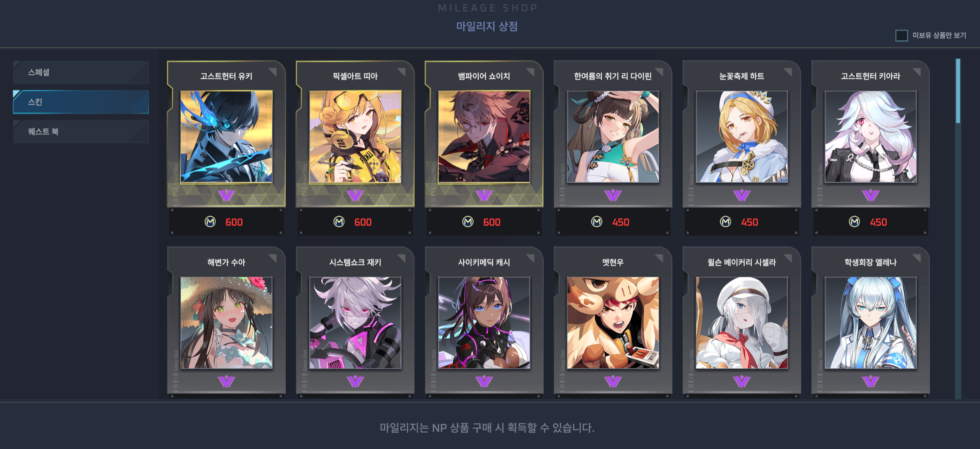Select the 고스트헌터 유키 skin portrait
This screenshot has height=449, width=980.
226,136
